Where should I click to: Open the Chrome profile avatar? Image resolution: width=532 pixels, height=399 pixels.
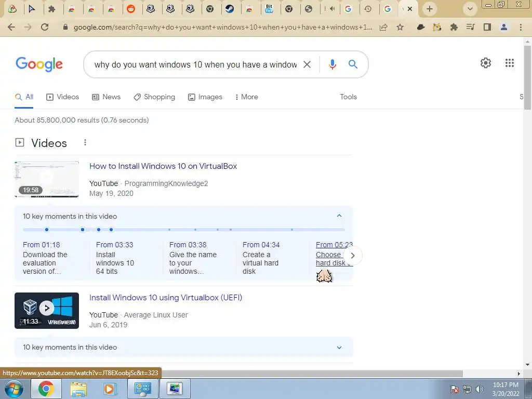coord(504,27)
